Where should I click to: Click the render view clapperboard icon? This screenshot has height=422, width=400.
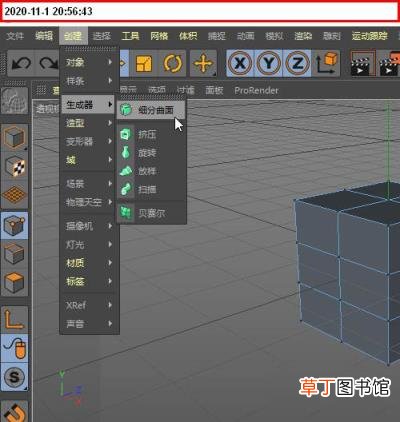(x=362, y=63)
